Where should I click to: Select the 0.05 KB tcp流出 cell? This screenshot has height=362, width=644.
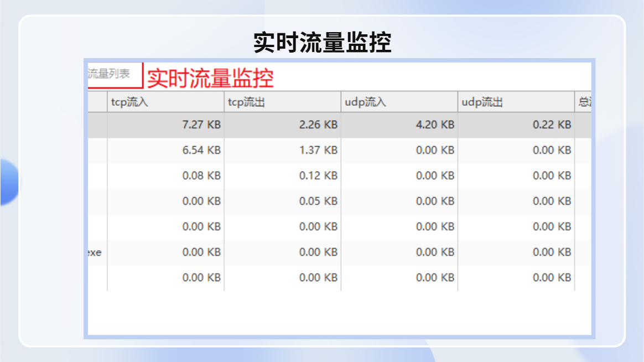pyautogui.click(x=283, y=201)
